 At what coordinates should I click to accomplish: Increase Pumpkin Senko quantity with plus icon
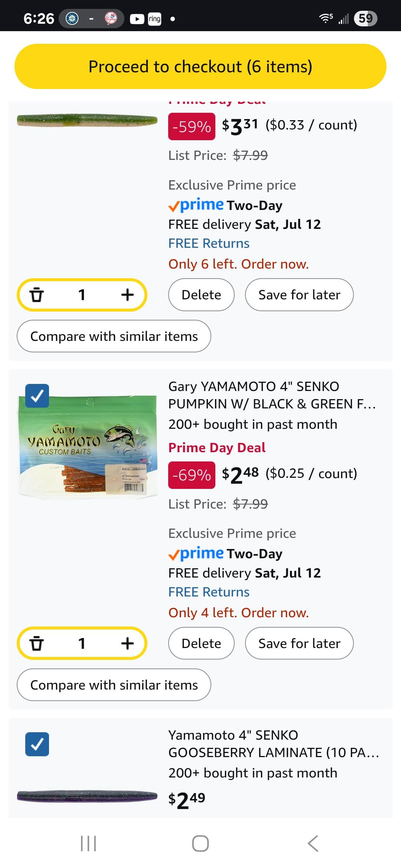click(x=127, y=643)
